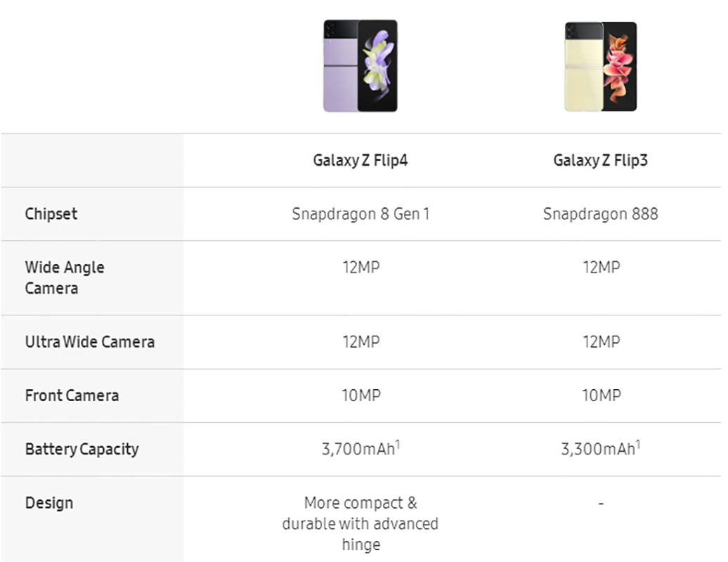728x562 pixels.
Task: Click Flip4 Wide Angle Camera 12MP value
Action: coord(360,268)
